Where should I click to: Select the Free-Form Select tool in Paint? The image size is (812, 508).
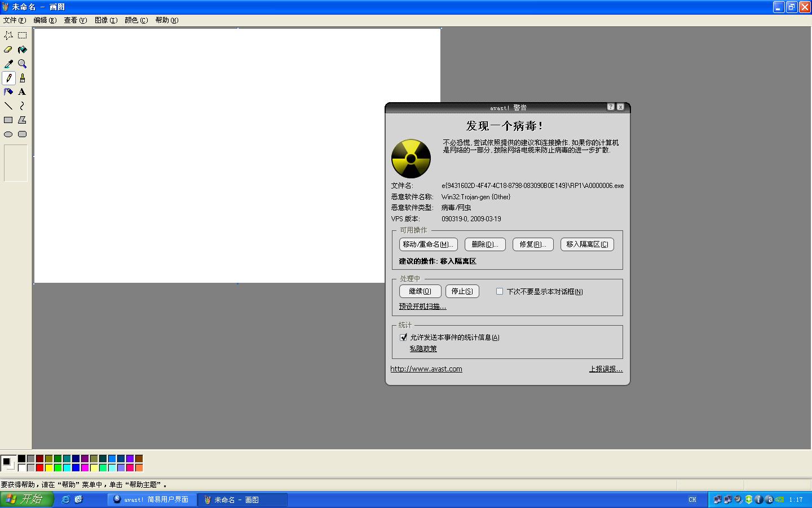click(8, 36)
